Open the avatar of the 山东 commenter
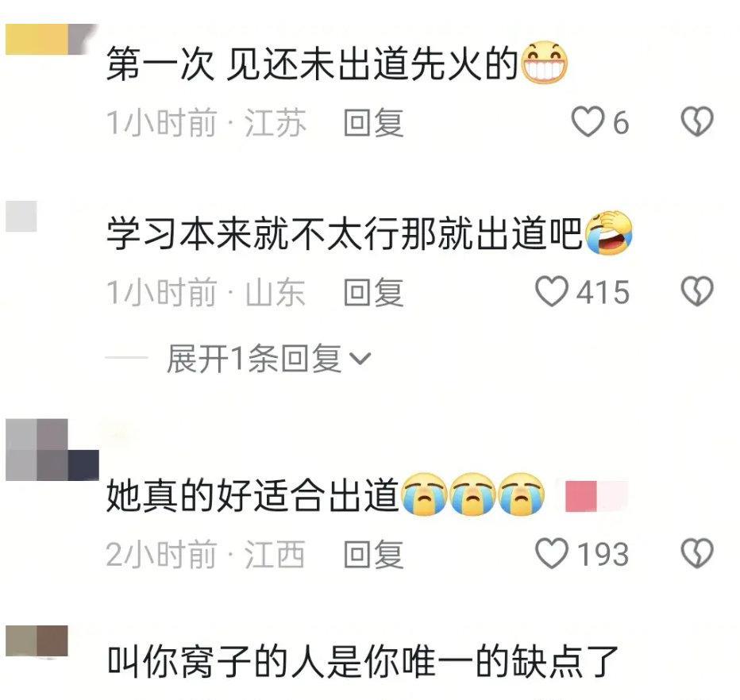The height and width of the screenshot is (700, 740). tap(21, 216)
